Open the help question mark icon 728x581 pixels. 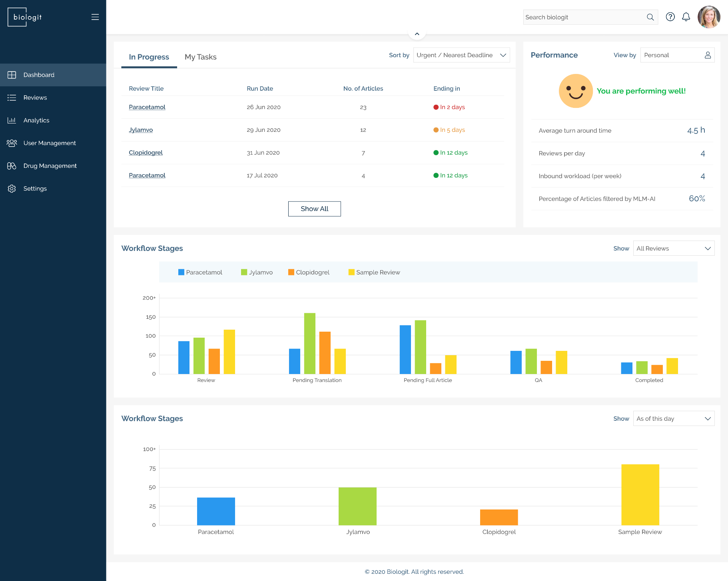pos(670,17)
